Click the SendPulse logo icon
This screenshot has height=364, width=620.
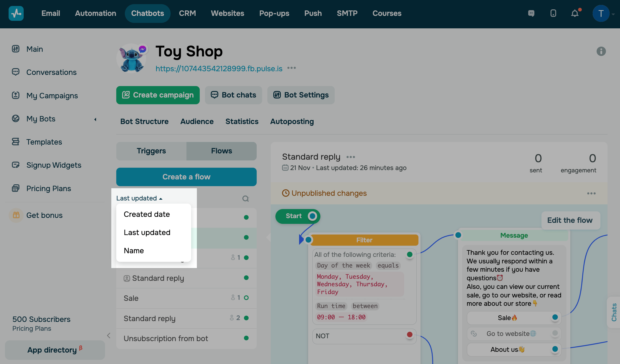pyautogui.click(x=16, y=13)
